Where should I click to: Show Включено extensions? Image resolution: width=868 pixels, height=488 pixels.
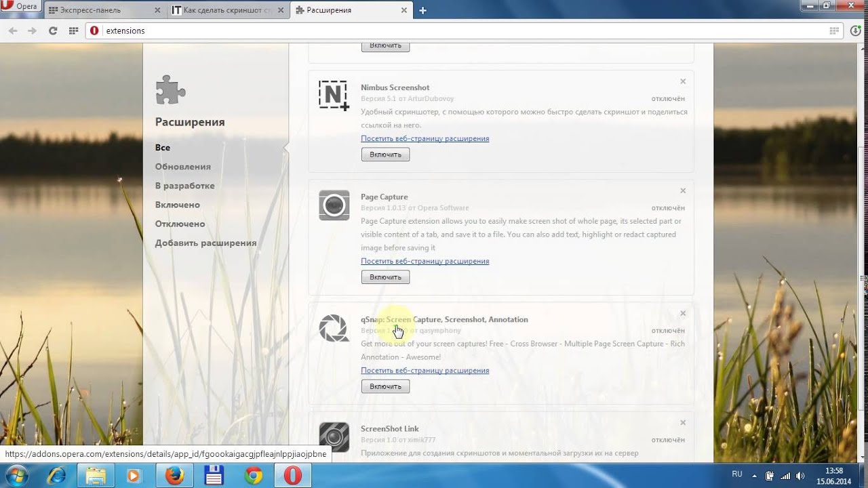[x=177, y=204]
